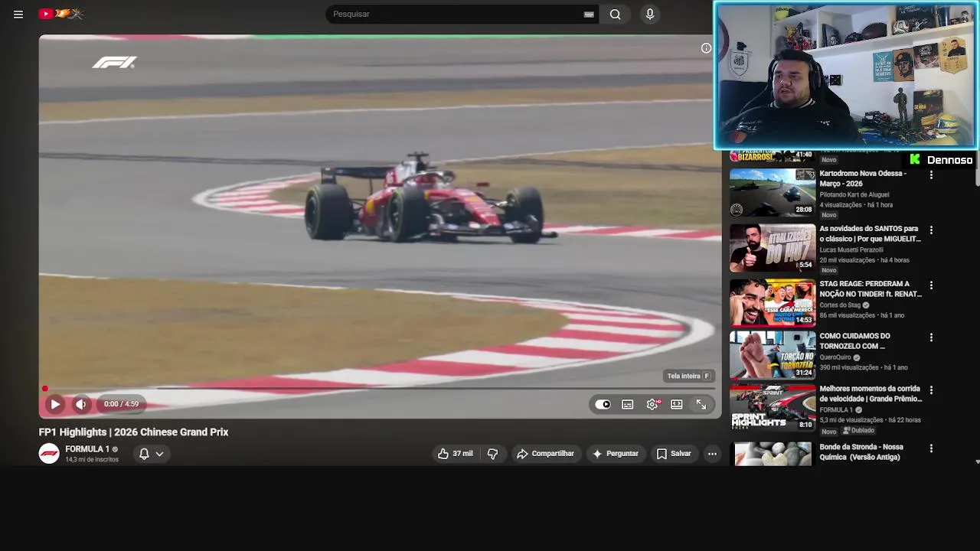Screen dimensions: 980x551
Task: Start voice search with microphone
Action: [650, 14]
